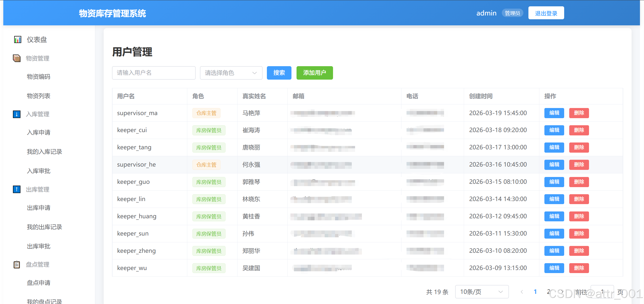This screenshot has width=644, height=304.
Task: Click the 物资库存管理系统 title
Action: click(x=112, y=13)
